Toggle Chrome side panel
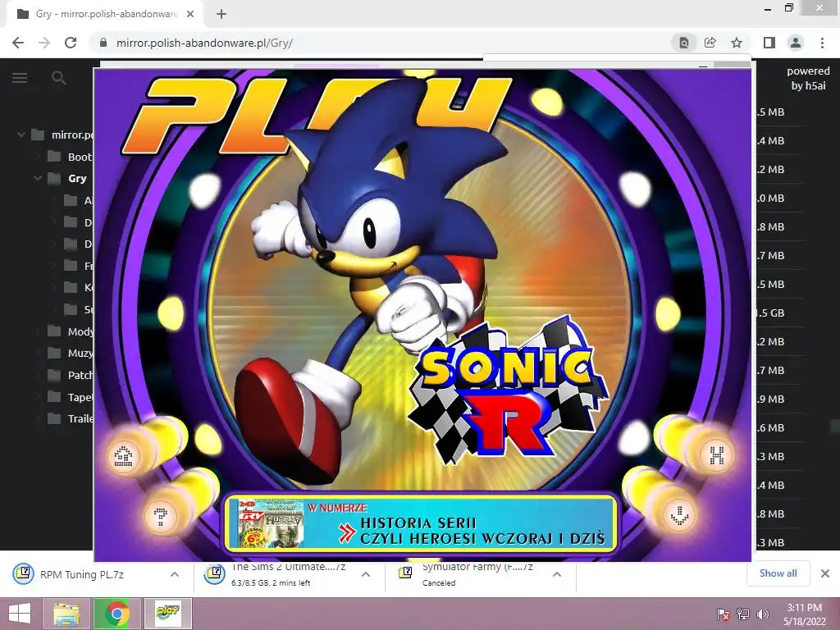This screenshot has width=840, height=630. pos(769,43)
